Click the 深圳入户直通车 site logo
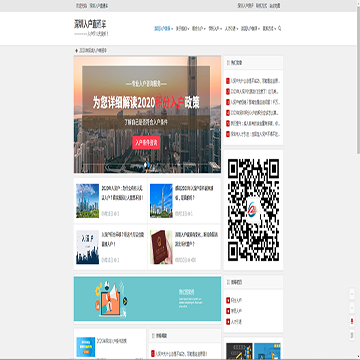Viewport: 360px width, 360px height. (x=90, y=24)
